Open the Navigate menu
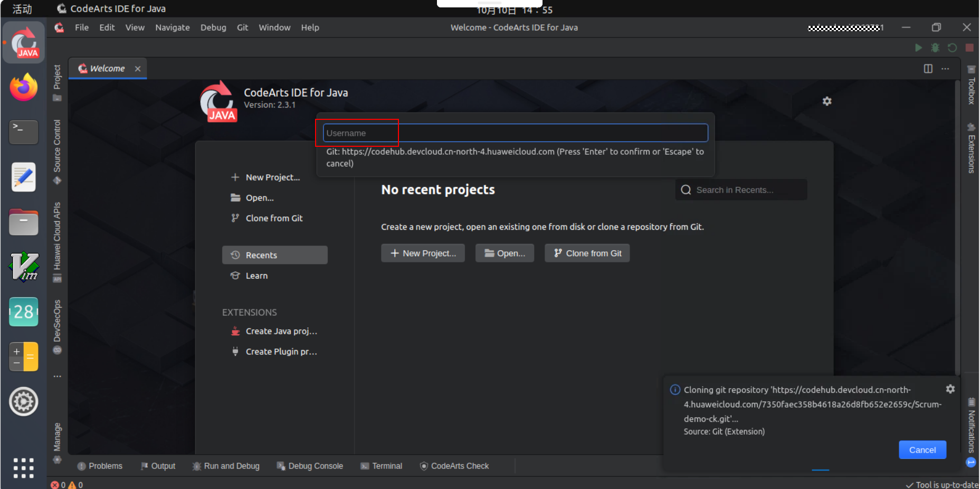This screenshot has width=980, height=489. (173, 27)
